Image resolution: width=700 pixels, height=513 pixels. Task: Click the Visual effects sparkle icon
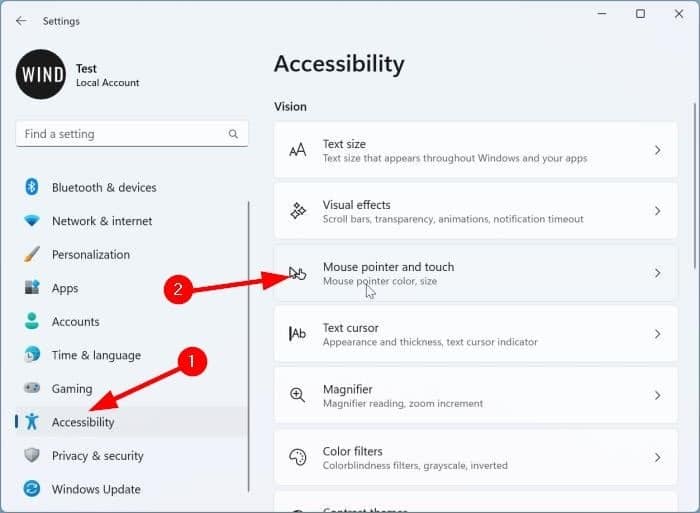298,211
